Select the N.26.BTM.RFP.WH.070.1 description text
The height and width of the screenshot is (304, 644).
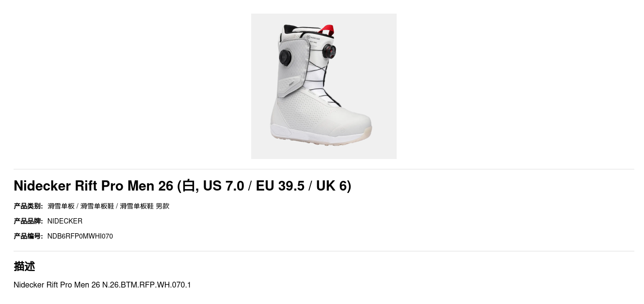pyautogui.click(x=146, y=285)
